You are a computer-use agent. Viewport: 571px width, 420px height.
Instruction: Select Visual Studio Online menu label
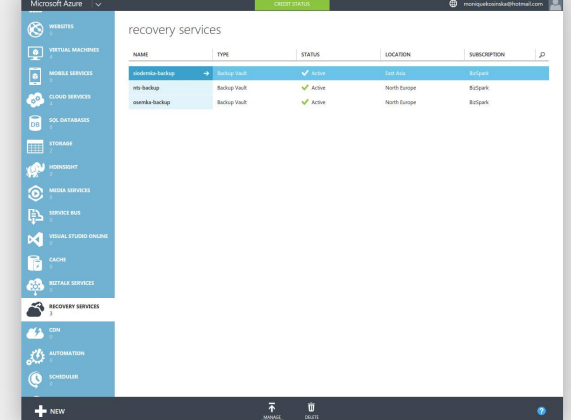point(79,236)
